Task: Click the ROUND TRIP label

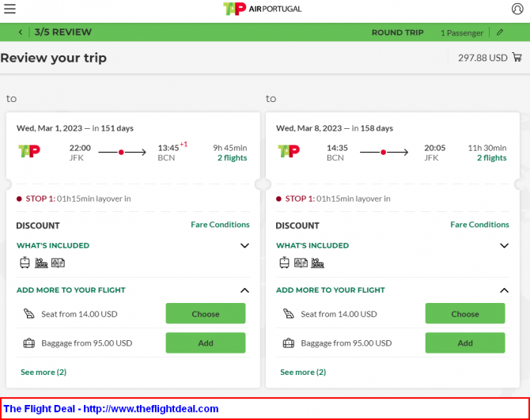Action: tap(397, 32)
